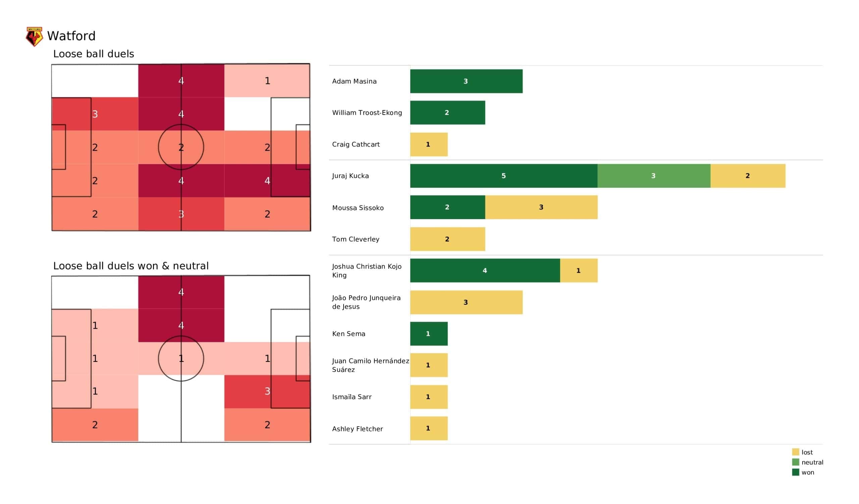Click the Loose ball duels heading

pyautogui.click(x=93, y=54)
